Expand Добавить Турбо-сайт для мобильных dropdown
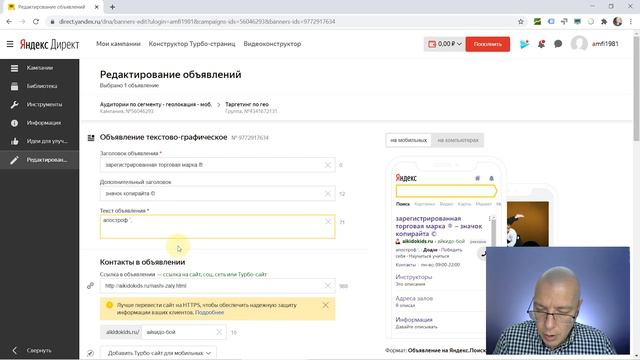Viewport: 640px width, 360px height. point(159,353)
